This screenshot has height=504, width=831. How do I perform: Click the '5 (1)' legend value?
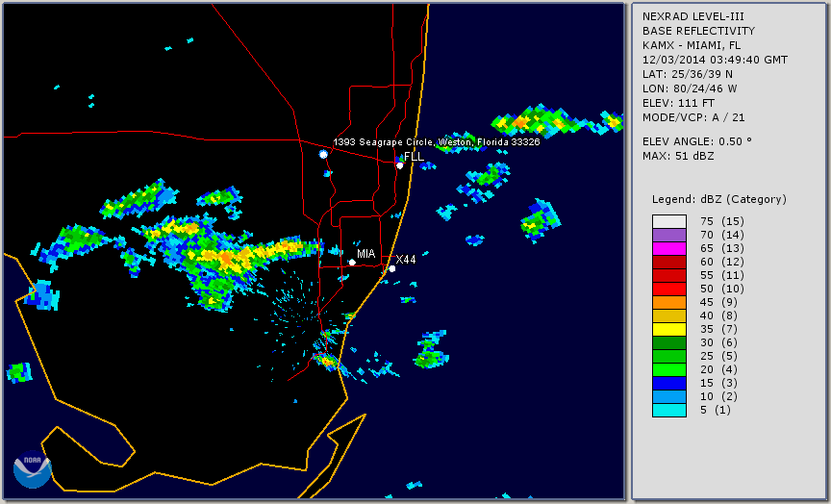point(716,410)
